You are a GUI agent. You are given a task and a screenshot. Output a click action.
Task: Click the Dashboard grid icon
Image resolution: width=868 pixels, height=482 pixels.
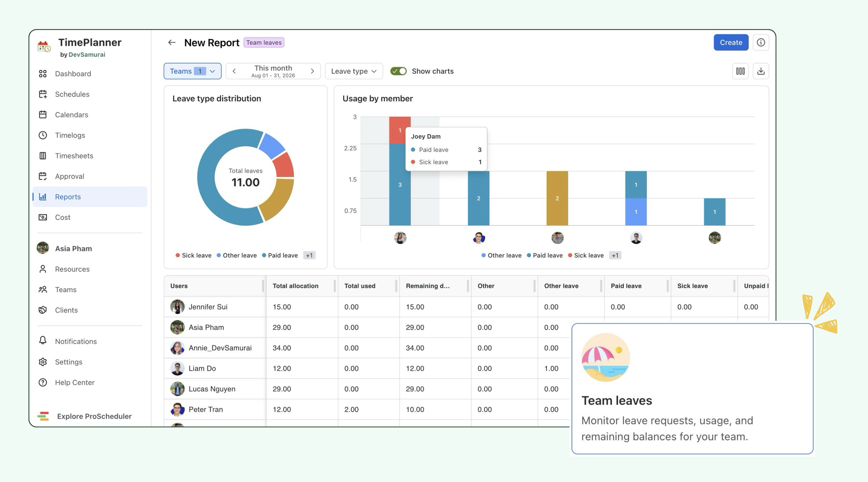coord(43,74)
